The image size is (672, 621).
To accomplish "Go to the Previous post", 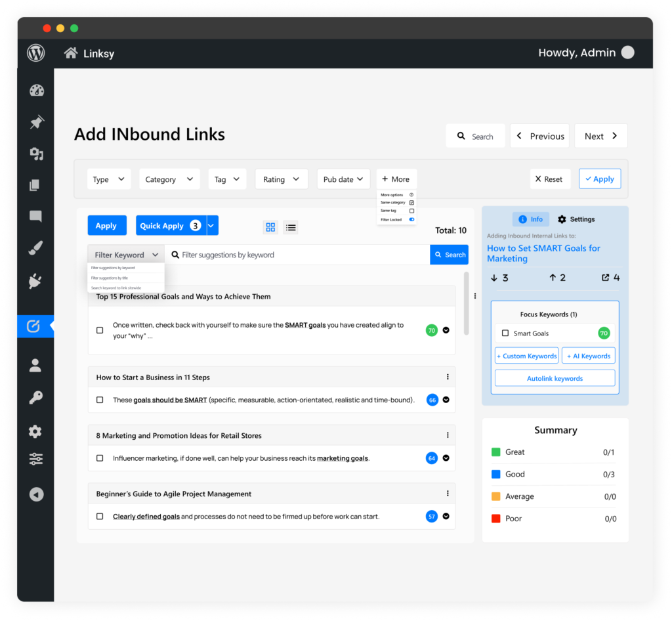I will [540, 136].
